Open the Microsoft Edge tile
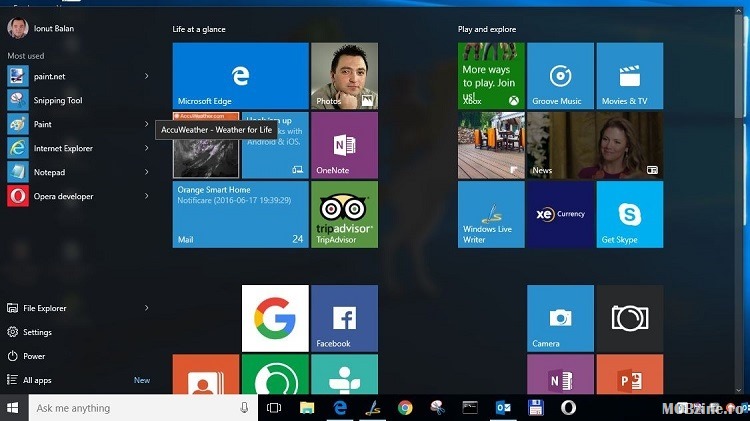 [x=241, y=76]
